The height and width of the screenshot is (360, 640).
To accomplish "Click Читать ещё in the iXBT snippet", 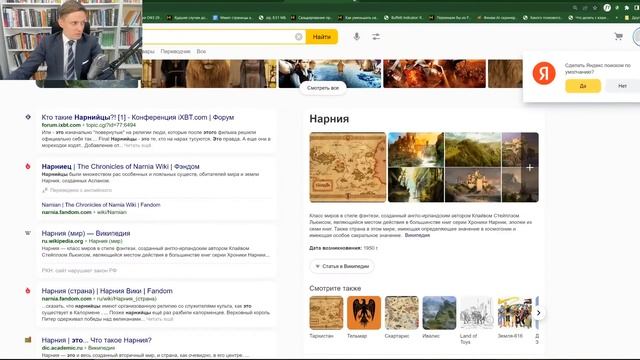I will coord(138,145).
